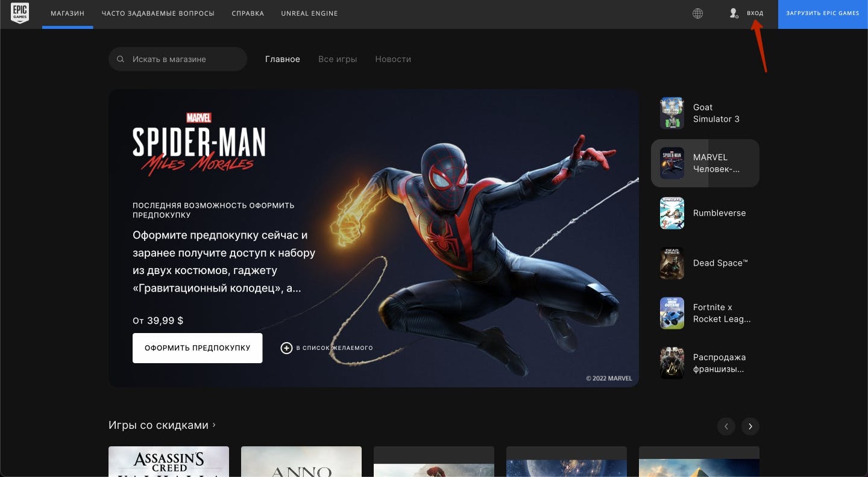Screen dimensions: 868x477
Task: Click the plus icon for wishlist
Action: coord(286,348)
